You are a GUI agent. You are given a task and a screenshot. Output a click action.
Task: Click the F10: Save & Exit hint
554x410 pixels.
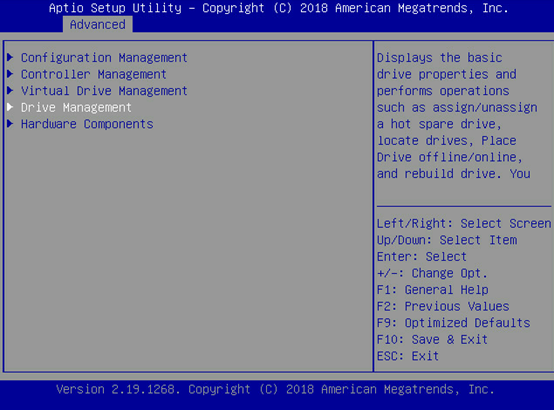point(432,340)
